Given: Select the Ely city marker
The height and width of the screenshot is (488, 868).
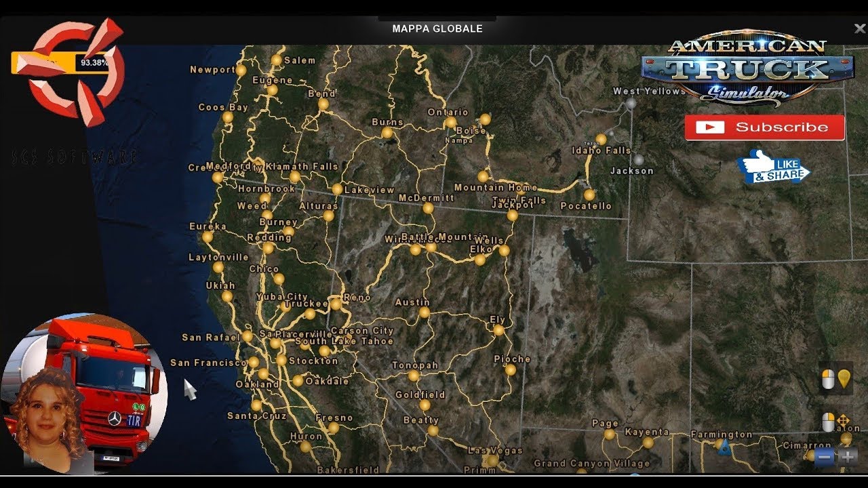Looking at the screenshot, I should tap(498, 330).
